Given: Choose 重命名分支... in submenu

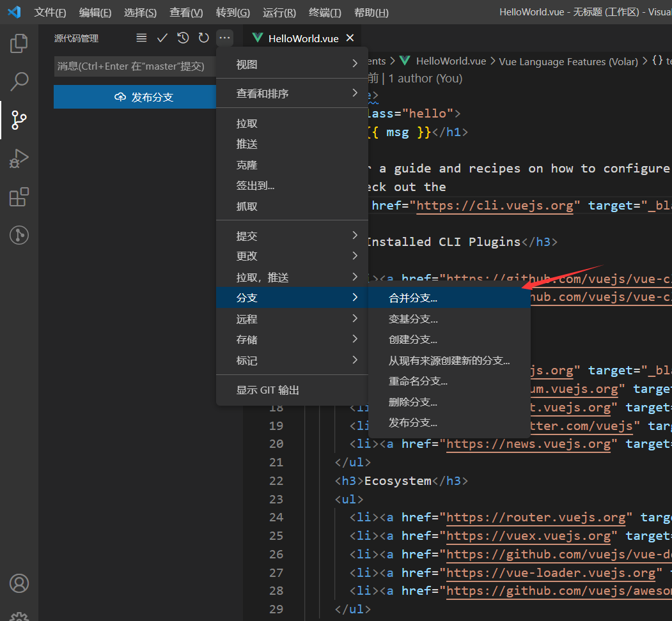Looking at the screenshot, I should pos(449,381).
